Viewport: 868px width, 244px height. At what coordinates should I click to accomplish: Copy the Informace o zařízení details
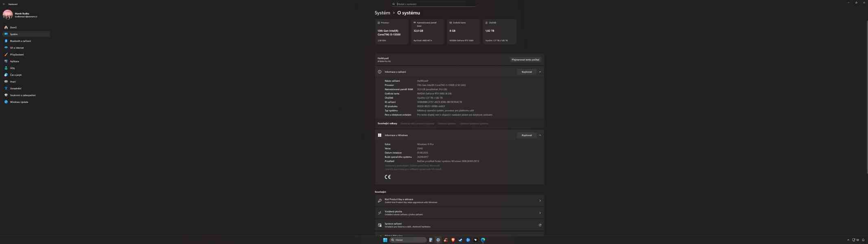point(527,72)
